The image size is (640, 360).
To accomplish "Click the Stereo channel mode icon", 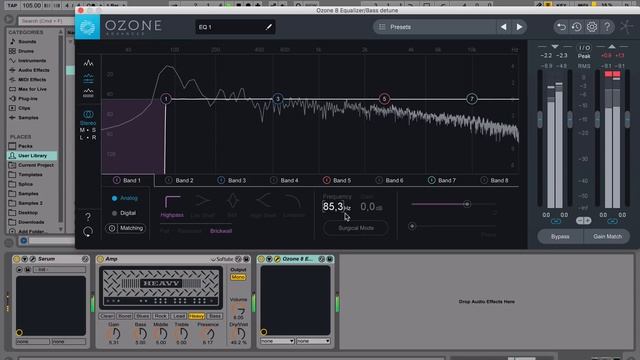I will point(88,114).
